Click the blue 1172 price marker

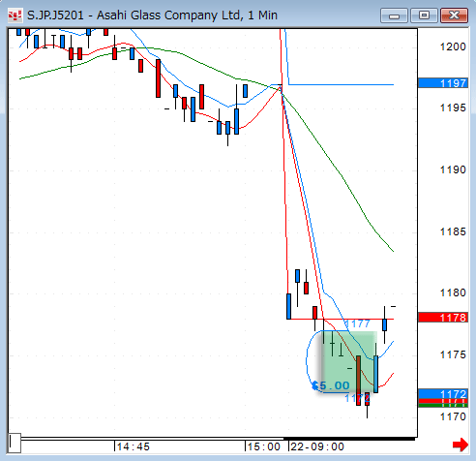(443, 393)
